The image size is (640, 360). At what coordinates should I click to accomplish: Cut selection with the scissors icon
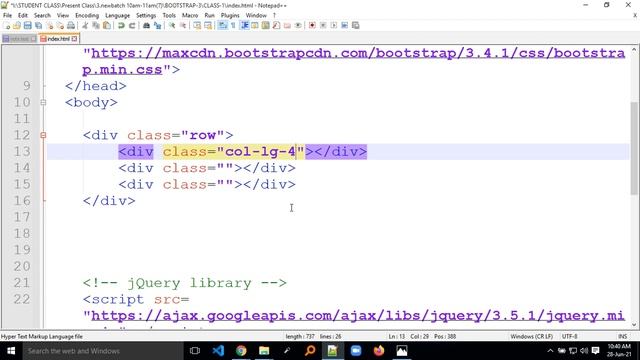click(85, 25)
